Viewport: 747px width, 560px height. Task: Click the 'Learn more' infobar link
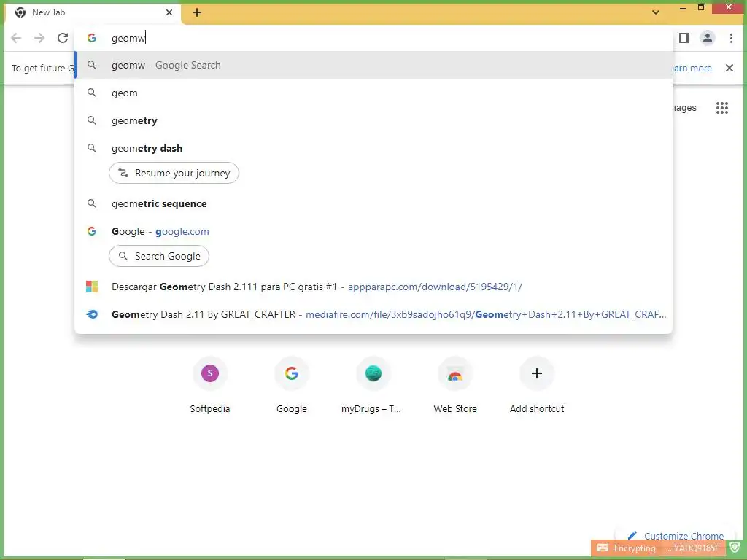pos(691,68)
